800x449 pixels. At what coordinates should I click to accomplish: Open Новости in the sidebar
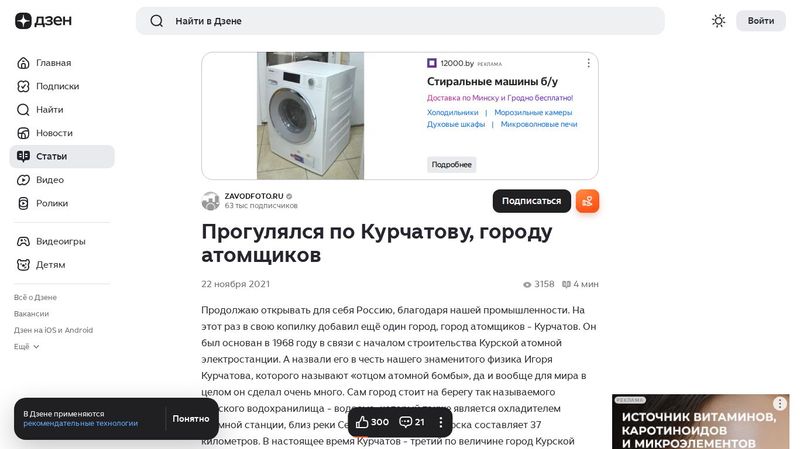54,133
